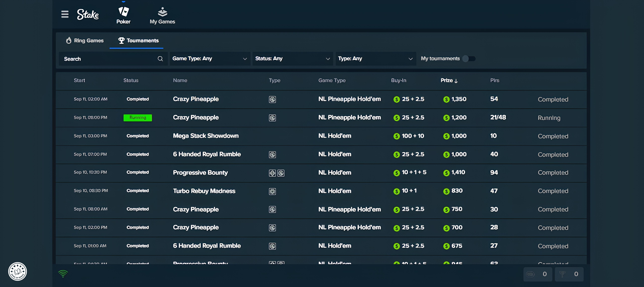
Task: Click the Wi-Fi connection status icon
Action: (63, 274)
